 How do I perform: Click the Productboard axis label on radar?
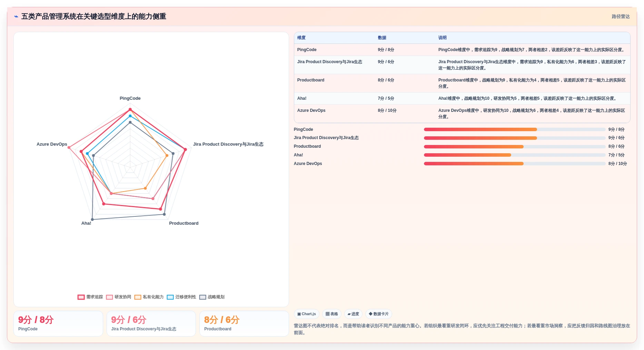184,223
